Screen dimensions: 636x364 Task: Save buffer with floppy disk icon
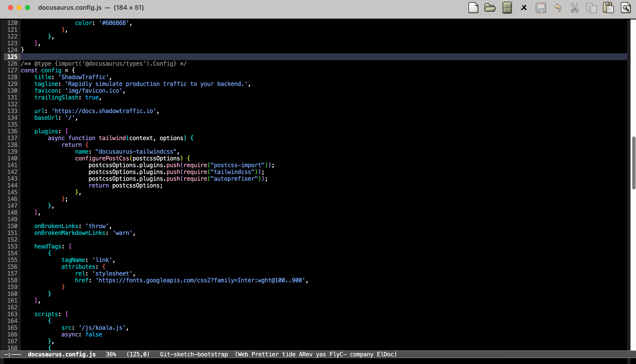coord(541,8)
